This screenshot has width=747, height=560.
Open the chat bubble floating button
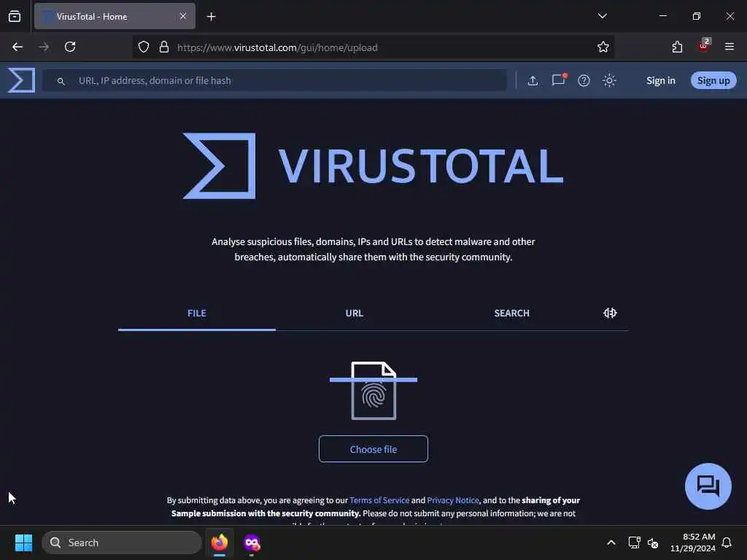tap(708, 486)
